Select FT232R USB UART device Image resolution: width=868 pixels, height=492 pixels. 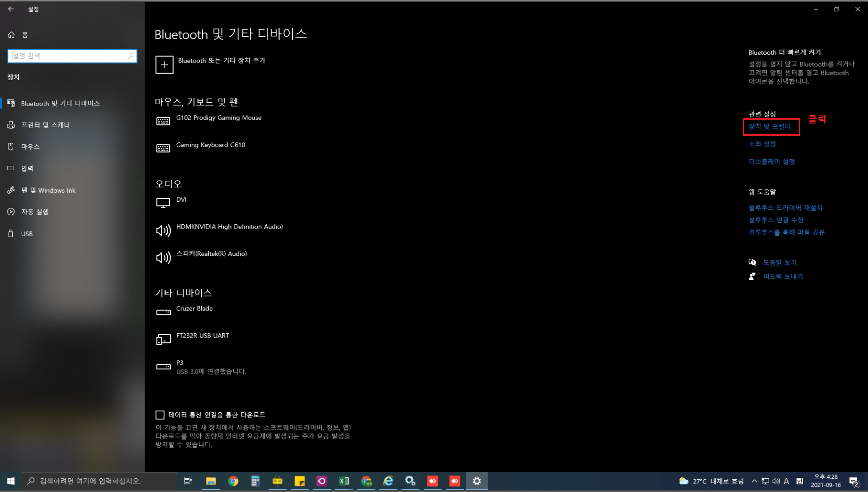pos(203,336)
